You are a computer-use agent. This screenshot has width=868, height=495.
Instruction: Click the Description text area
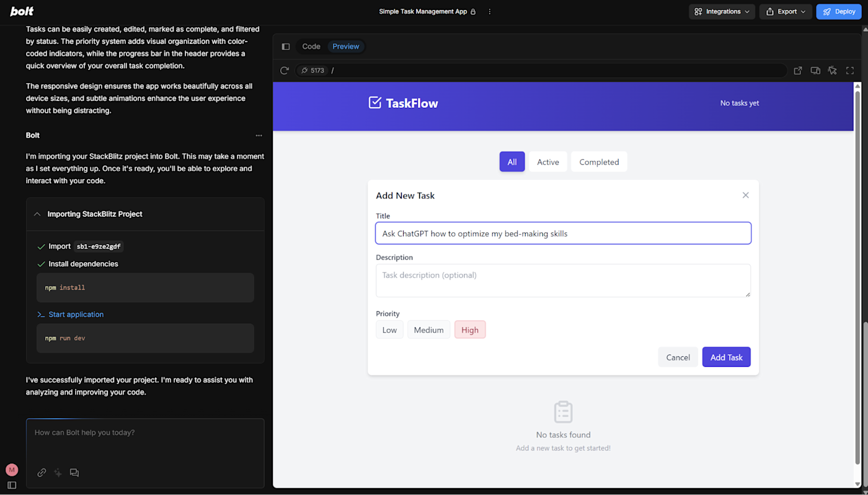[x=563, y=281]
